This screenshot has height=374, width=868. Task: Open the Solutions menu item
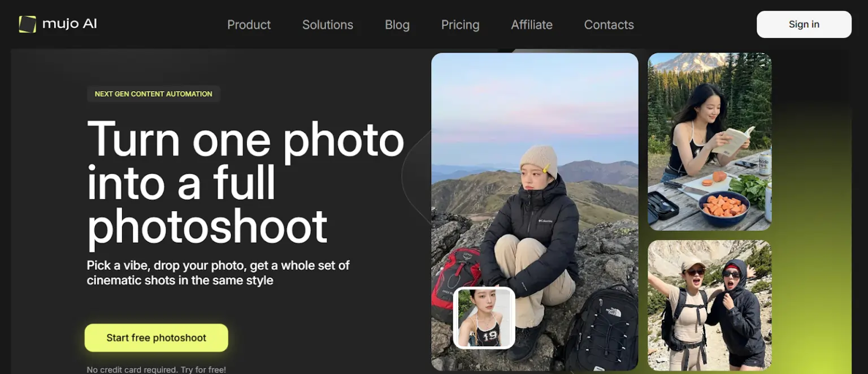(x=327, y=25)
